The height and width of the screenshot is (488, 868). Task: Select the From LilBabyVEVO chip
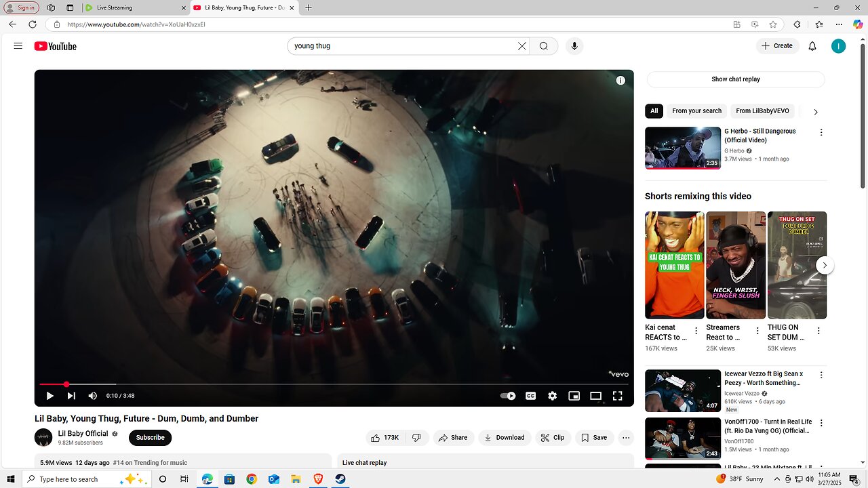pyautogui.click(x=762, y=111)
